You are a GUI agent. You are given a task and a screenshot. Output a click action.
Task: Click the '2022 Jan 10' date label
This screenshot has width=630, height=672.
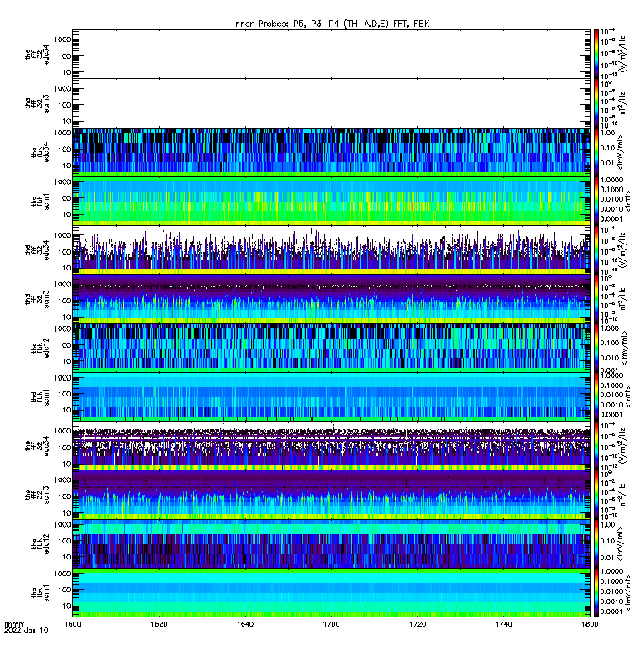point(26,631)
